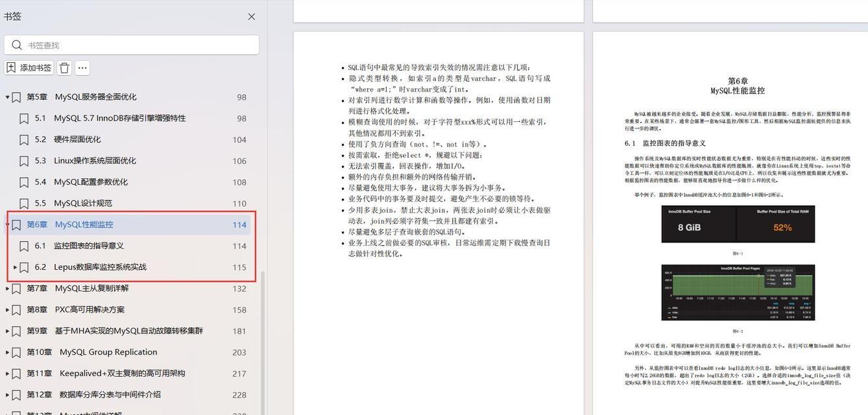
Task: Go to 5.4 MySQL配置参数优化
Action: click(81, 183)
